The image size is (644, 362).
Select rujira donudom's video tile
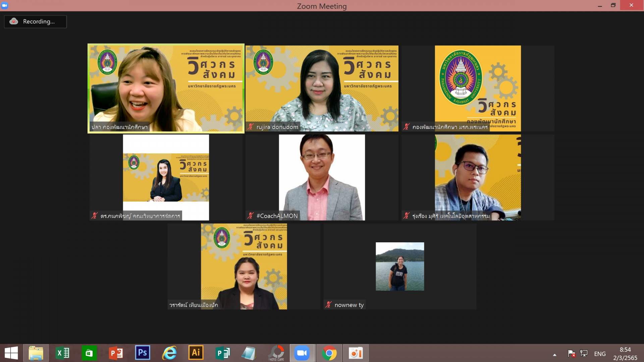(322, 88)
